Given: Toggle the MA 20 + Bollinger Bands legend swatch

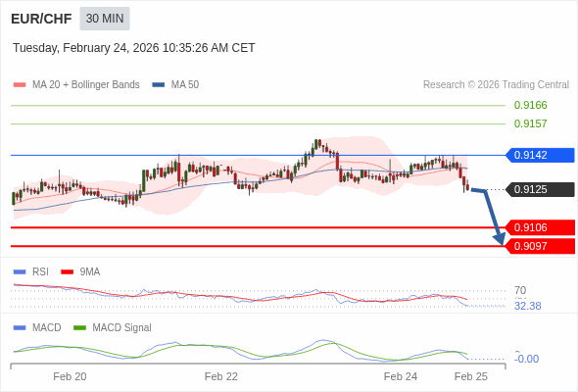Looking at the screenshot, I should tap(20, 85).
